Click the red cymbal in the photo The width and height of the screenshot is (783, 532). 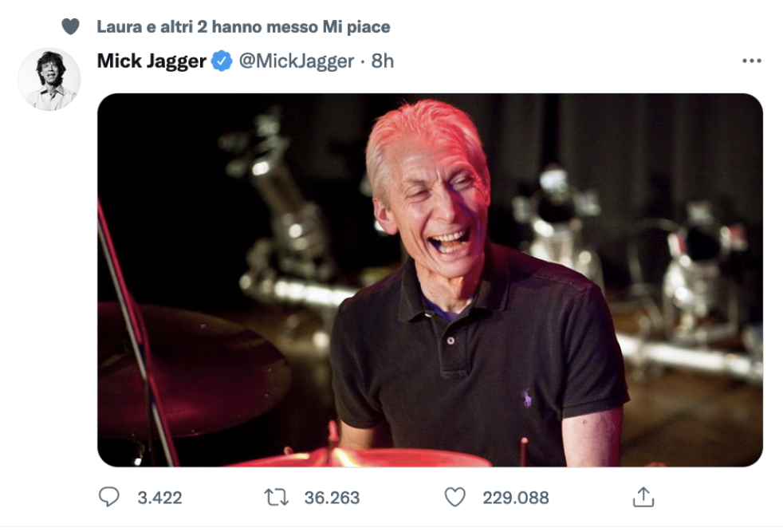pyautogui.click(x=191, y=367)
